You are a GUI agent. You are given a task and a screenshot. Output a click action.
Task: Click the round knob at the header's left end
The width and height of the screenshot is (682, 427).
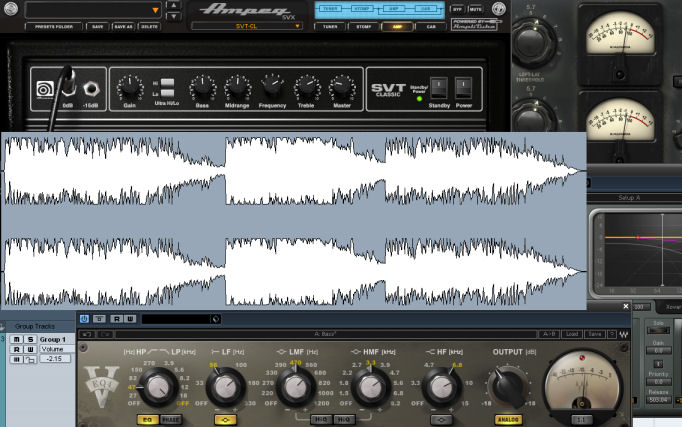pos(10,8)
